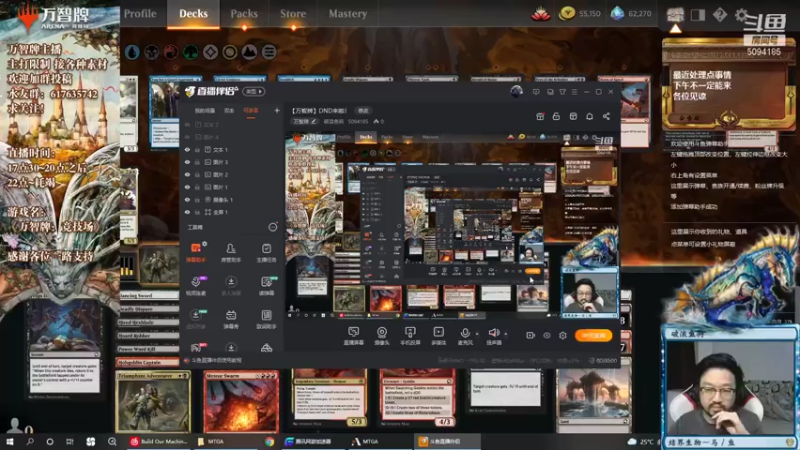Hide the 图片 3 layer

click(187, 162)
